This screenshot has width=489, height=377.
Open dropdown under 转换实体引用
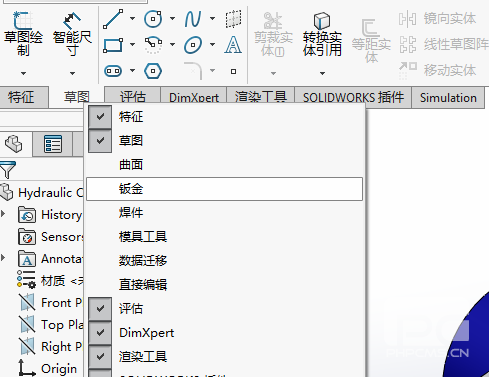pyautogui.click(x=322, y=73)
